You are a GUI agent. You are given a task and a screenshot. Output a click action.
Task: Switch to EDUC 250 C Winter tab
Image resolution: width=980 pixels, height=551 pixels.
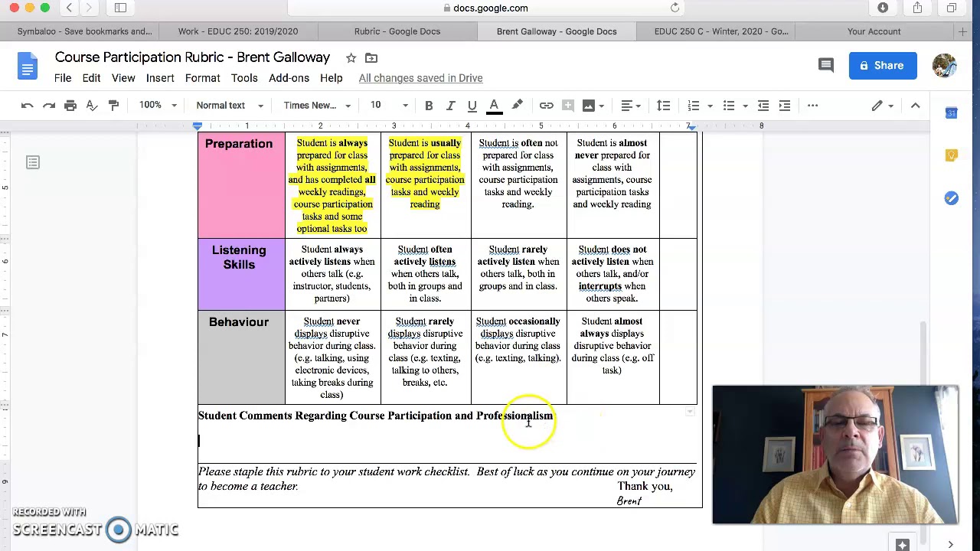tap(721, 31)
